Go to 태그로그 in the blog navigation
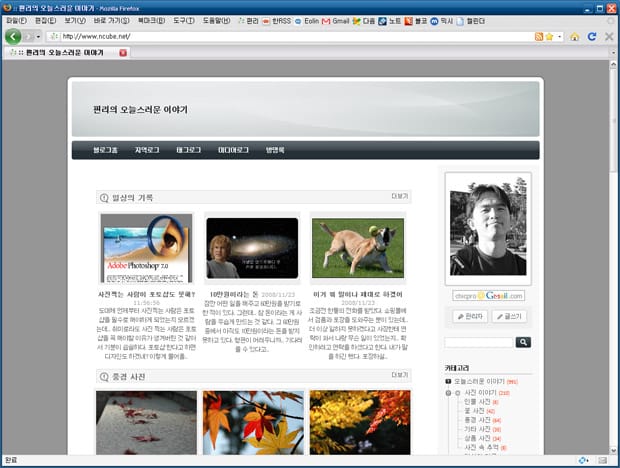 click(x=188, y=150)
